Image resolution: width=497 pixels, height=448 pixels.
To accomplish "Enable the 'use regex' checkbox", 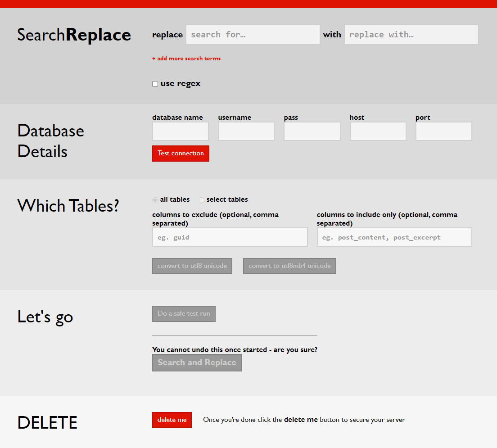I will [x=155, y=84].
